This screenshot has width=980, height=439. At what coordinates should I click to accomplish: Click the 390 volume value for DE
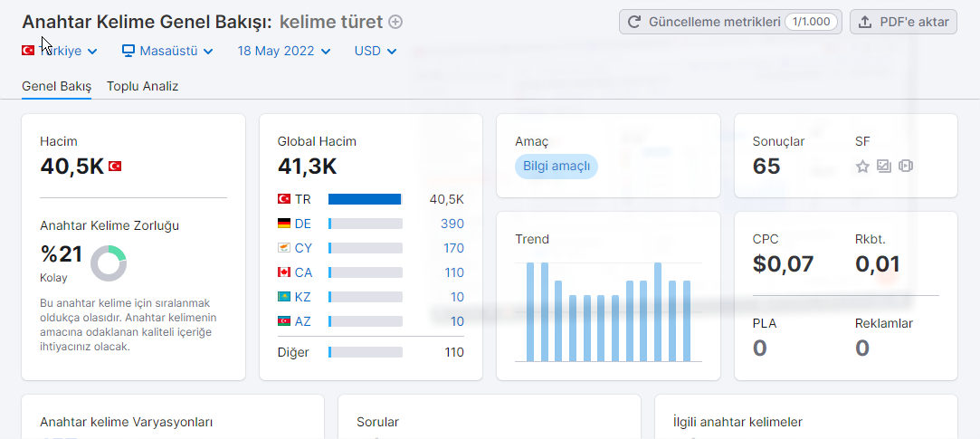(452, 224)
